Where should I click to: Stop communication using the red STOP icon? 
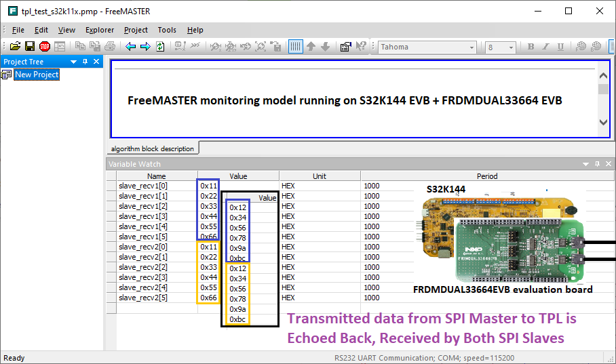[x=45, y=46]
